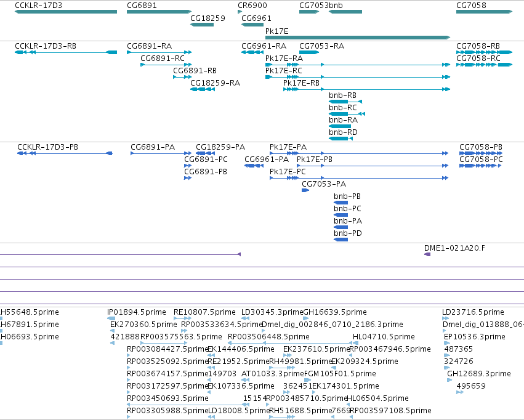Select the CCKLR-17D3-RB transcript
This screenshot has height=420, width=524.
point(66,52)
